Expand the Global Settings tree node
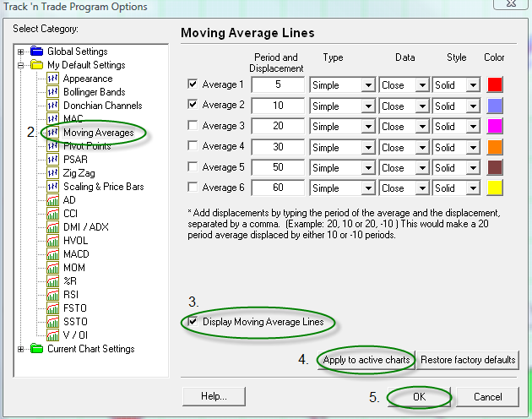532x419 pixels. [x=21, y=52]
